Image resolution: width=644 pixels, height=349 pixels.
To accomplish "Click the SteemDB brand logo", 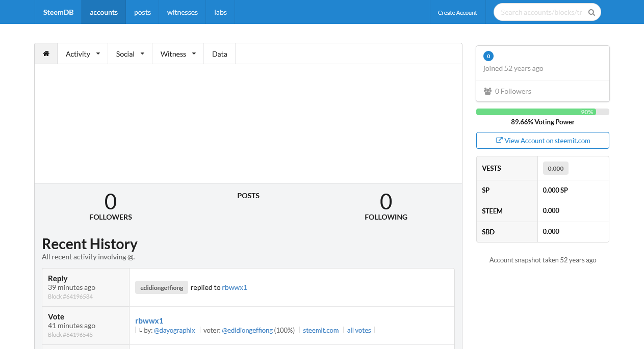I will (58, 12).
